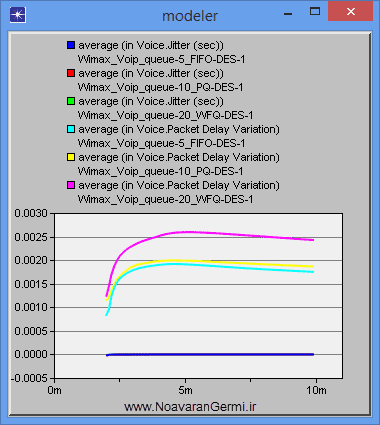This screenshot has height=425, width=380.
Task: Select the text Wimax_Voip_queue-20_WFQ-DES-1 under the green swatch
Action: coord(165,115)
